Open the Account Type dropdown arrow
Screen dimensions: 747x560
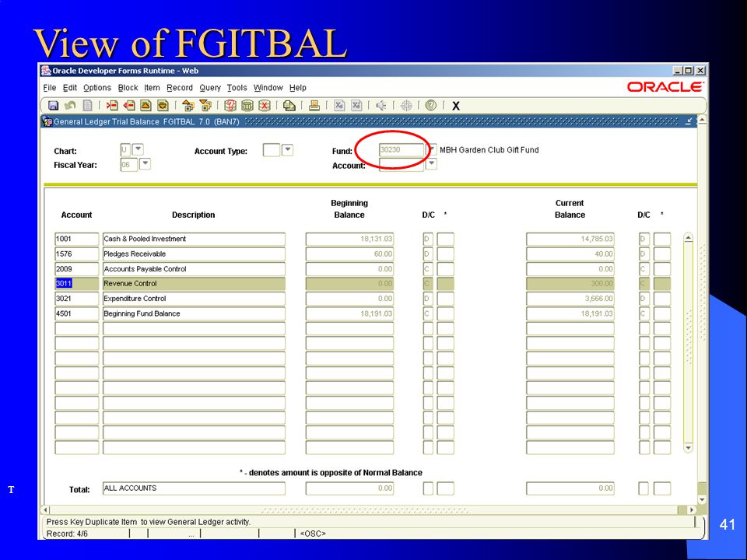click(287, 150)
